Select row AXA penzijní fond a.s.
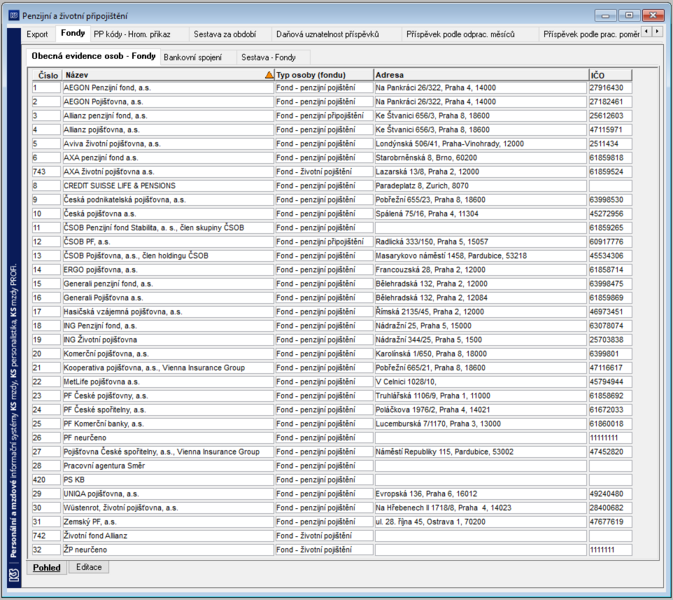This screenshot has height=600, width=673. [x=332, y=158]
